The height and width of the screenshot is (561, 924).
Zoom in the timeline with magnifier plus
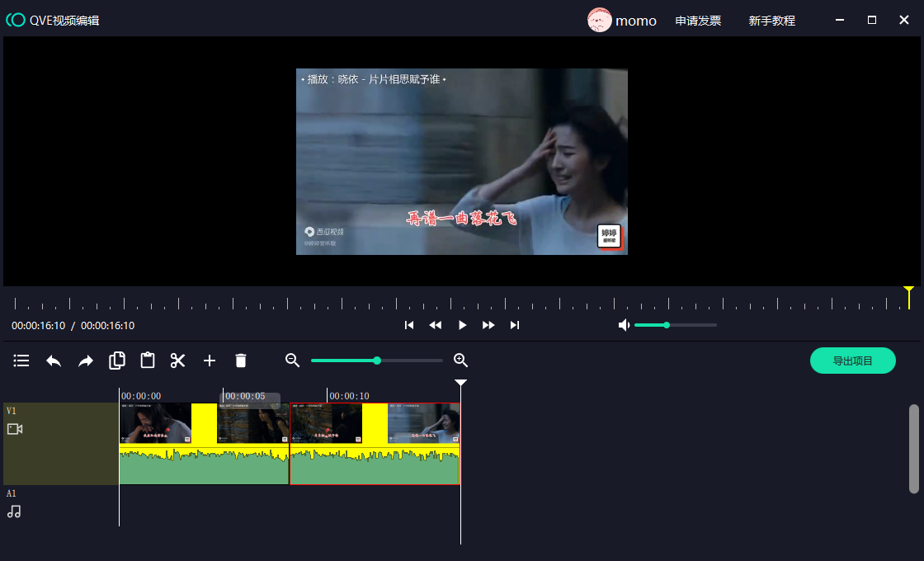461,361
